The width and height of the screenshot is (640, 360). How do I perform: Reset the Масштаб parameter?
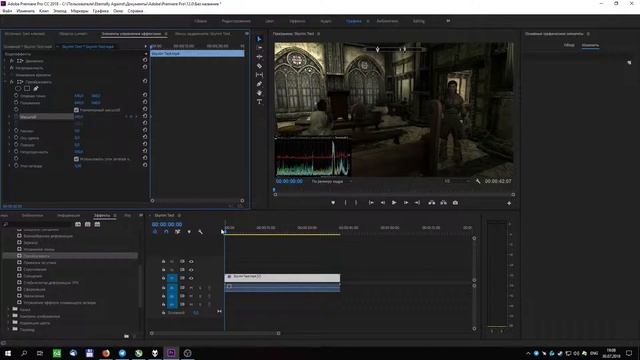(x=145, y=116)
